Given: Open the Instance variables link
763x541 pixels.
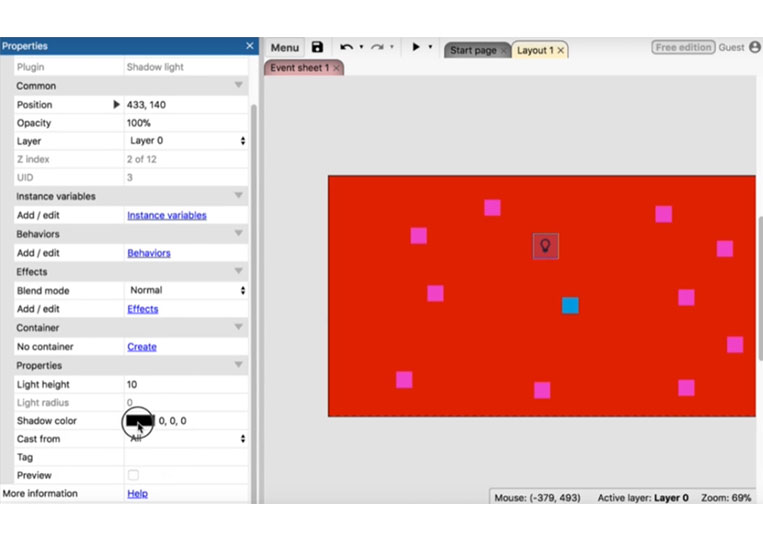Looking at the screenshot, I should pyautogui.click(x=167, y=215).
